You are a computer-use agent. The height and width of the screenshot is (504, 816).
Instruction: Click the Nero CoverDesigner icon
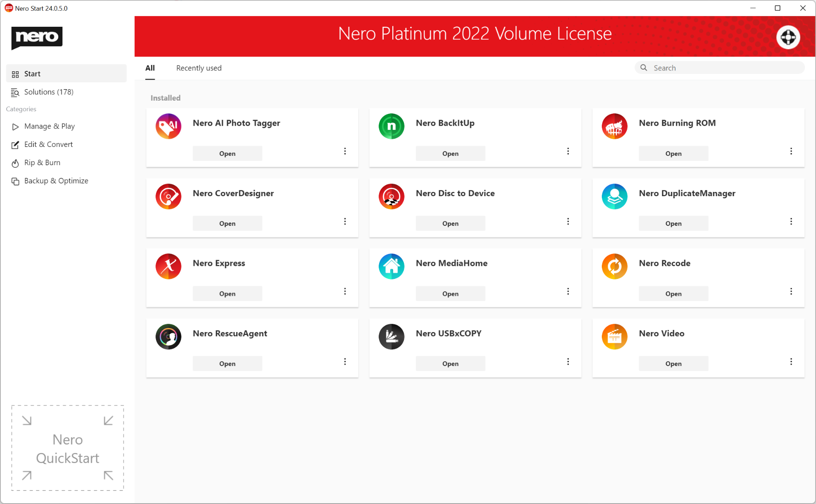pos(168,196)
